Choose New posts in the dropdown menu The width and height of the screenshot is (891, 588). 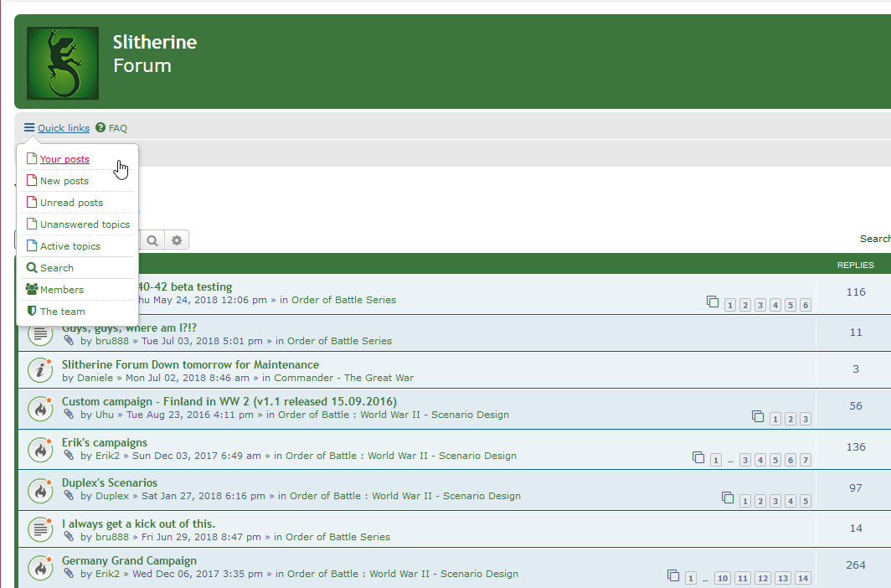tap(64, 181)
